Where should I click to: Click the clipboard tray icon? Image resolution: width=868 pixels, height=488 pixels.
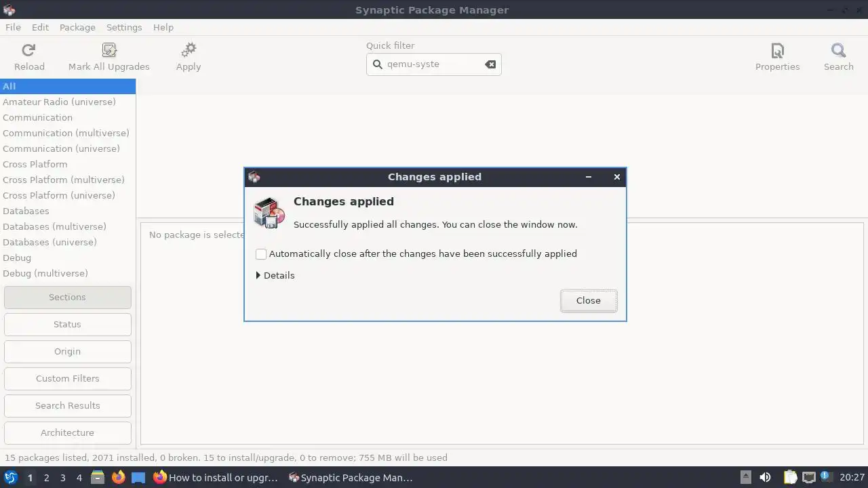(790, 477)
